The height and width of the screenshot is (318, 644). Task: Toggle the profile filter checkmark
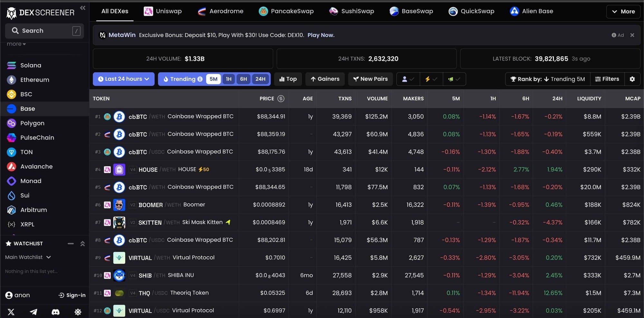[x=408, y=79]
